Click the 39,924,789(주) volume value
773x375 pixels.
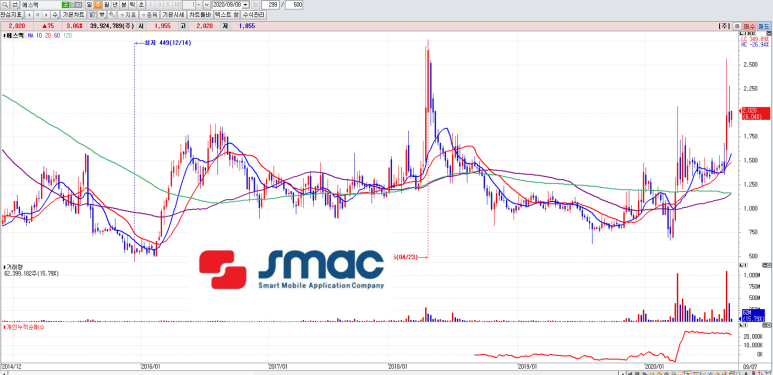pos(112,26)
